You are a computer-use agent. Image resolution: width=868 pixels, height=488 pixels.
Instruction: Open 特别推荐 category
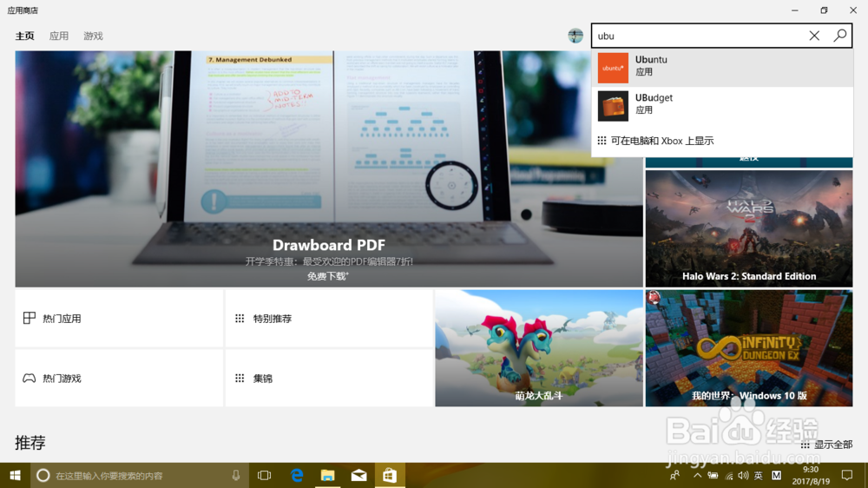point(329,319)
